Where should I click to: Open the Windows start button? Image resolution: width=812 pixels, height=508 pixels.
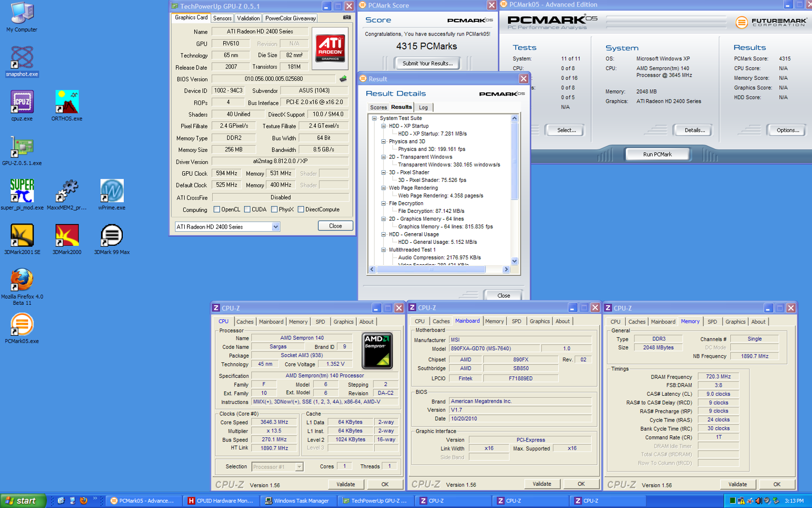coord(23,500)
